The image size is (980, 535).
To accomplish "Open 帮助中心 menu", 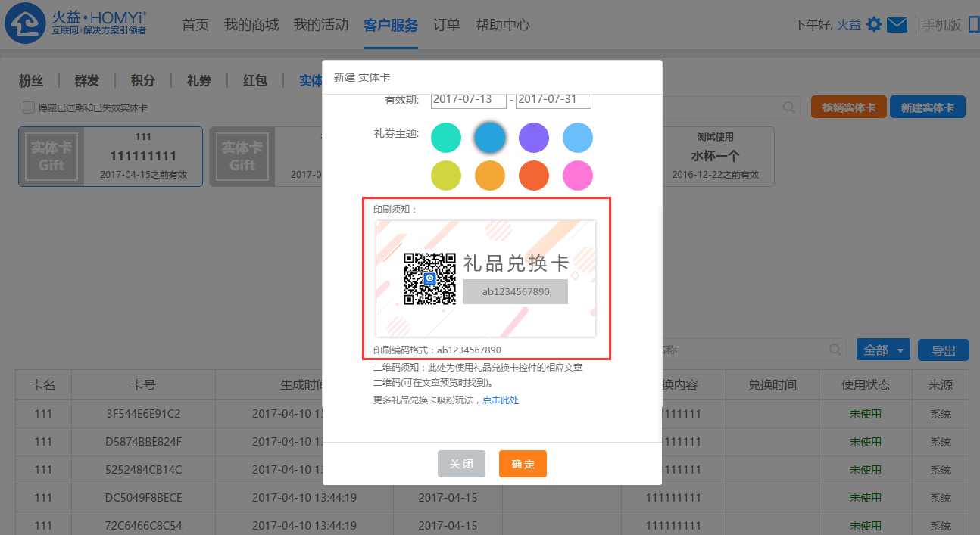I will (x=503, y=25).
